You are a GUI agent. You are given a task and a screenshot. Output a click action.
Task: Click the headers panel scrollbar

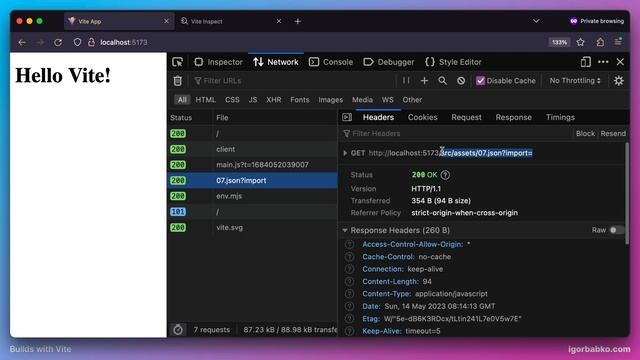(627, 194)
